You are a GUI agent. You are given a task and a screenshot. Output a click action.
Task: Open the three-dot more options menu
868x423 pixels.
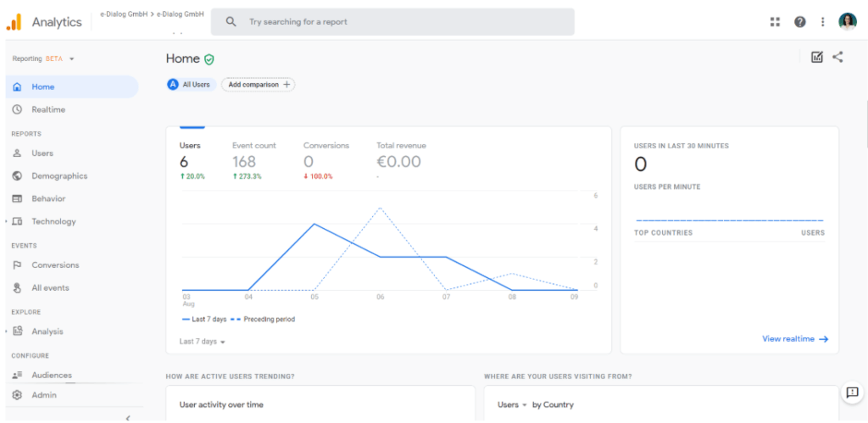coord(822,22)
